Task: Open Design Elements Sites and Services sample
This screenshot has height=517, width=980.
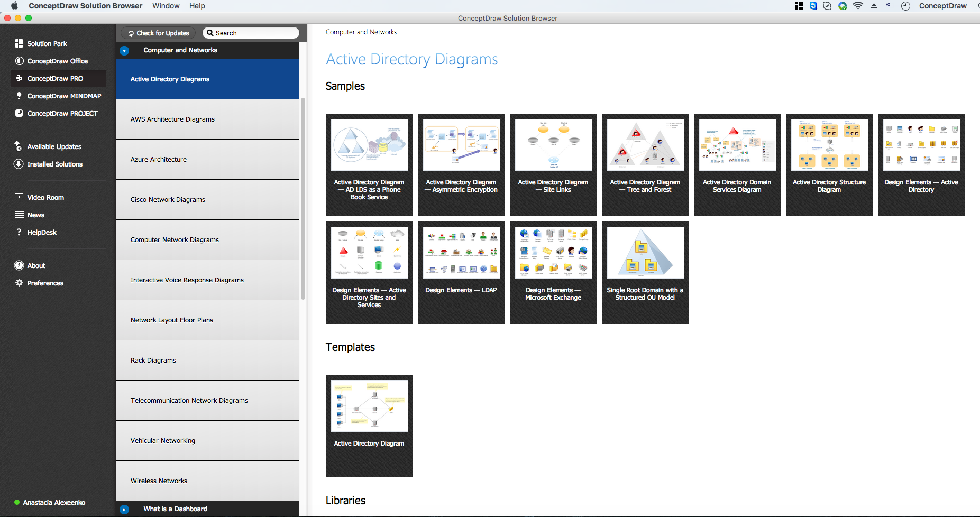Action: (369, 272)
